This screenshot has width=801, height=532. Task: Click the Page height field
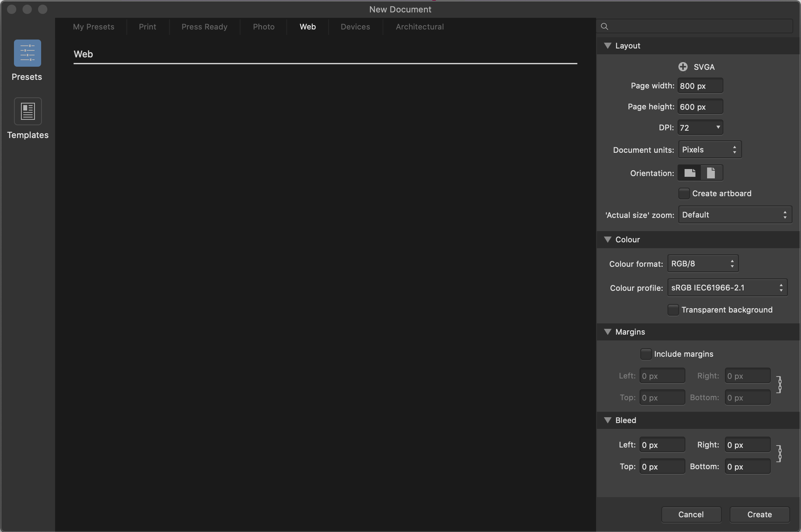(700, 107)
